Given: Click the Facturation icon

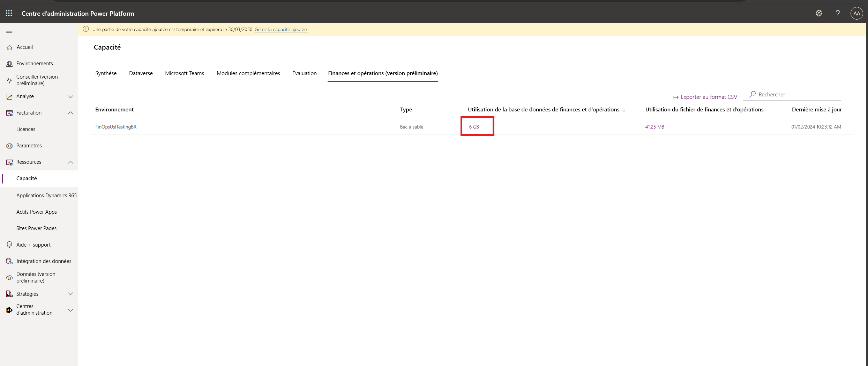Looking at the screenshot, I should 9,113.
